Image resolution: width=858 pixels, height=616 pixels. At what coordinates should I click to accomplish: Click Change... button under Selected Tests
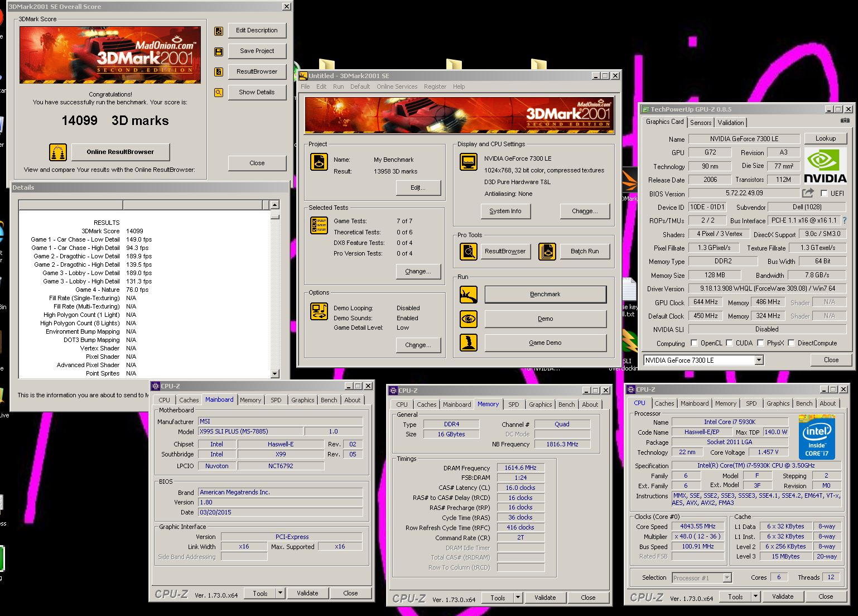418,271
